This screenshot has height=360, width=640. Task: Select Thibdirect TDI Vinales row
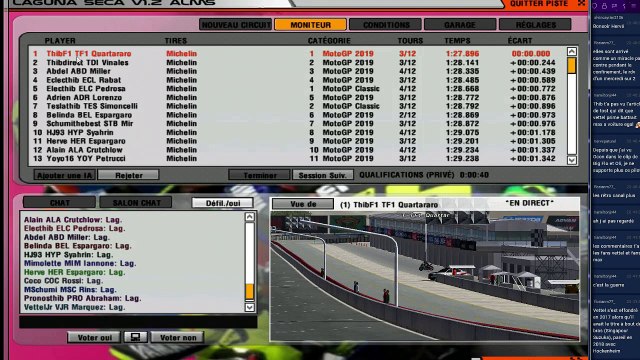point(297,62)
